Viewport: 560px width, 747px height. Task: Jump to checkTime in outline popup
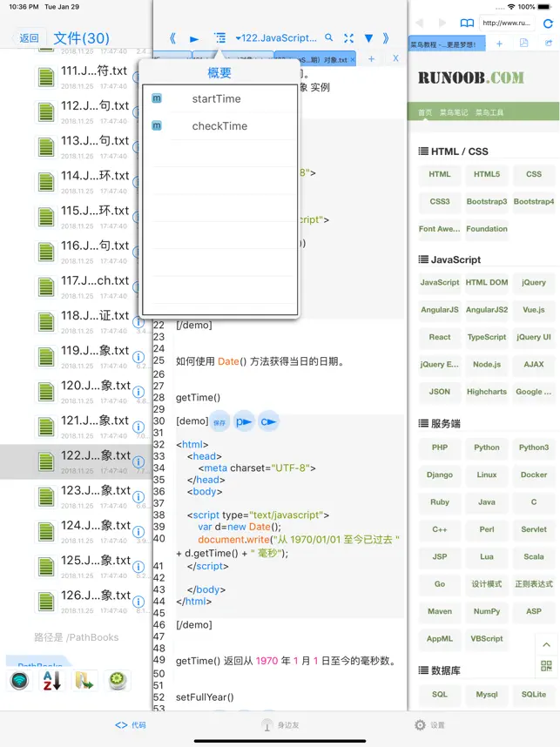coord(220,126)
